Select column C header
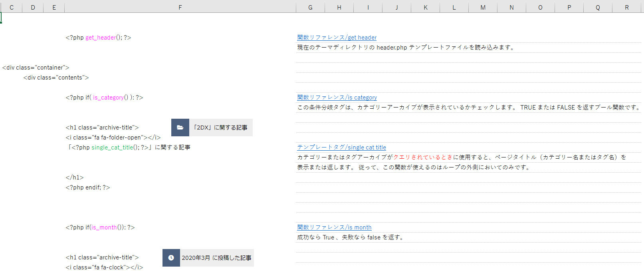This screenshot has width=644, height=271. tap(12, 7)
